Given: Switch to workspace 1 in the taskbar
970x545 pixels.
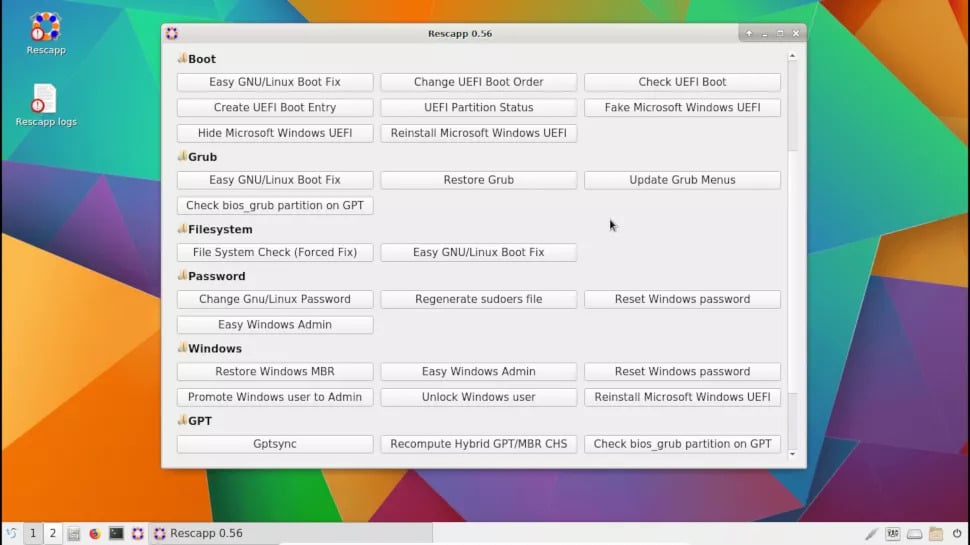Looking at the screenshot, I should [33, 533].
